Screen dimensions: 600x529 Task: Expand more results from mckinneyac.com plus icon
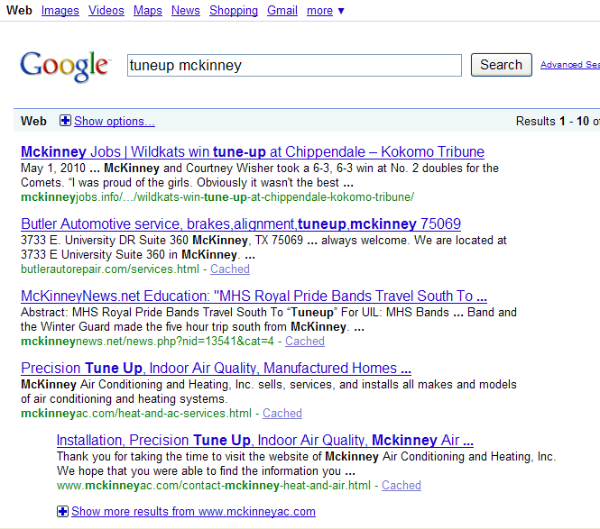[x=63, y=511]
